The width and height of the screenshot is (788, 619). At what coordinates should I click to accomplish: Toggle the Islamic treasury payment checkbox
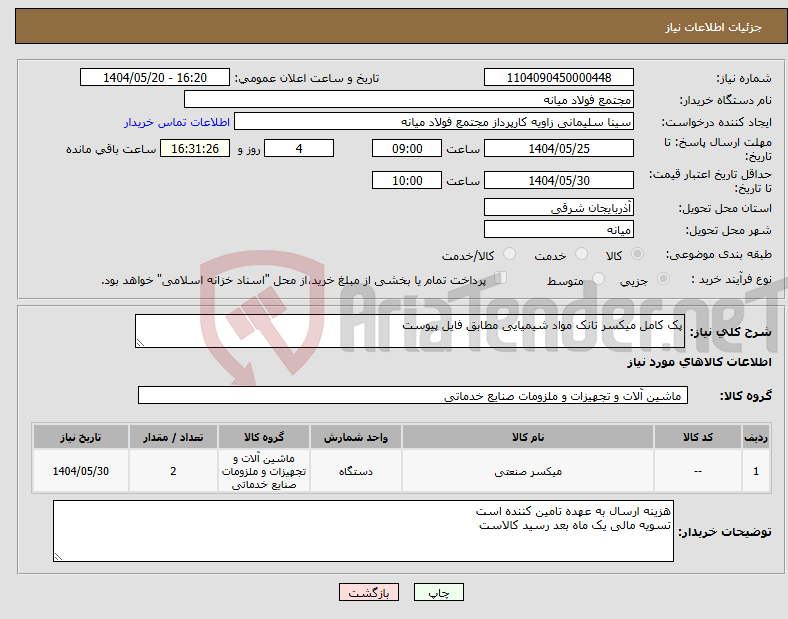[x=501, y=278]
